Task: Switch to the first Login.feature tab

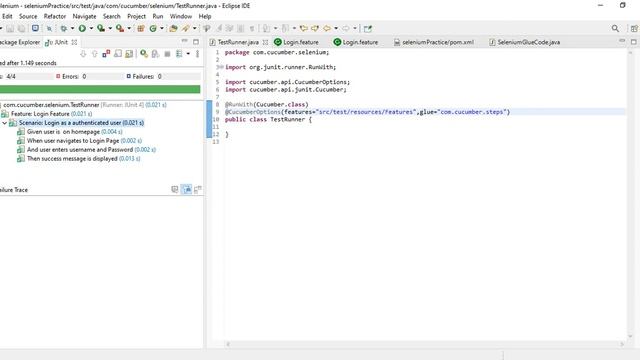Action: (296, 42)
